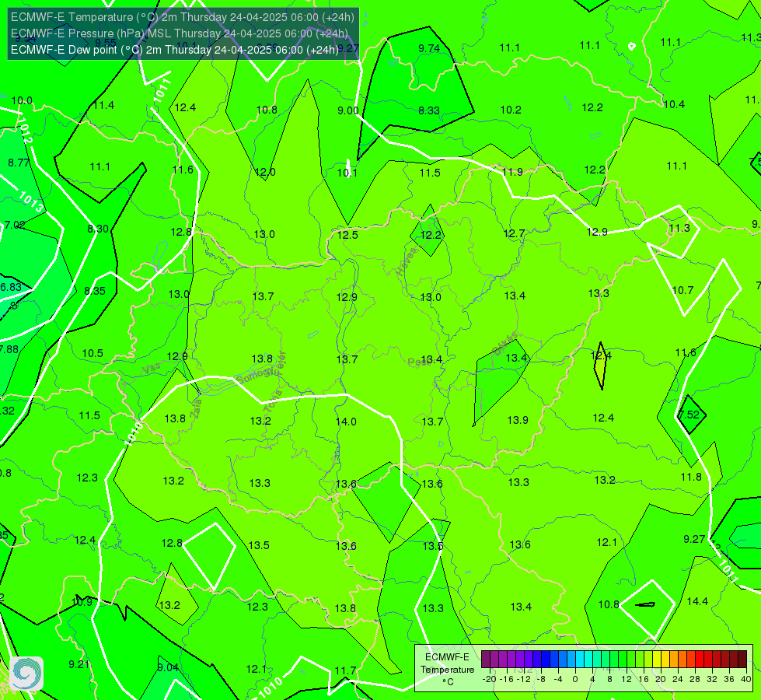Image resolution: width=761 pixels, height=700 pixels.
Task: Select the ECMWF-E Pressure MSL legend line
Action: (179, 33)
